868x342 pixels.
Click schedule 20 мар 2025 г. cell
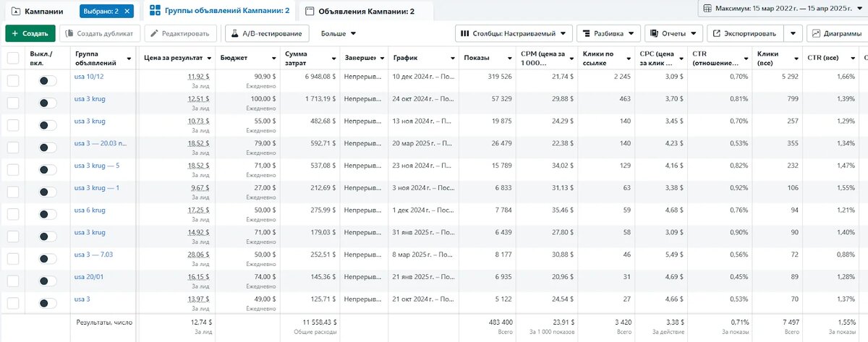pos(422,145)
